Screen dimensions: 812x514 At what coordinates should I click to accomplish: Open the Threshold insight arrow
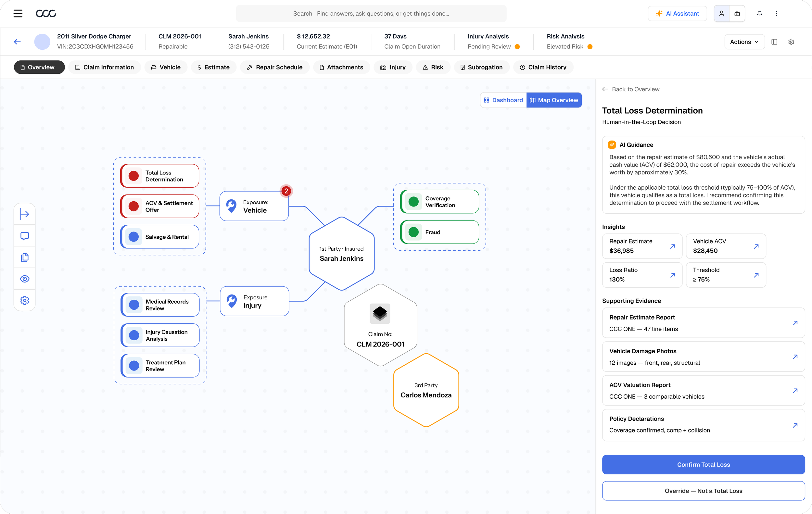(x=756, y=275)
